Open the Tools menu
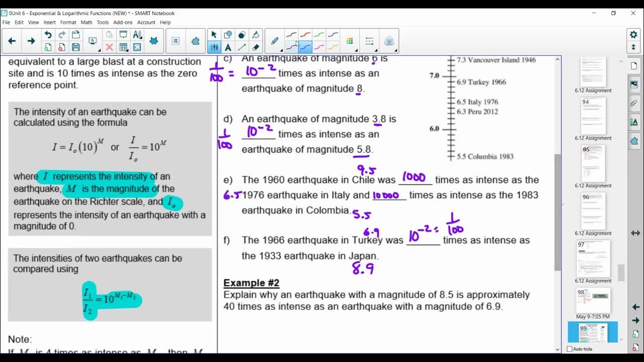The height and width of the screenshot is (362, 644). pyautogui.click(x=103, y=22)
